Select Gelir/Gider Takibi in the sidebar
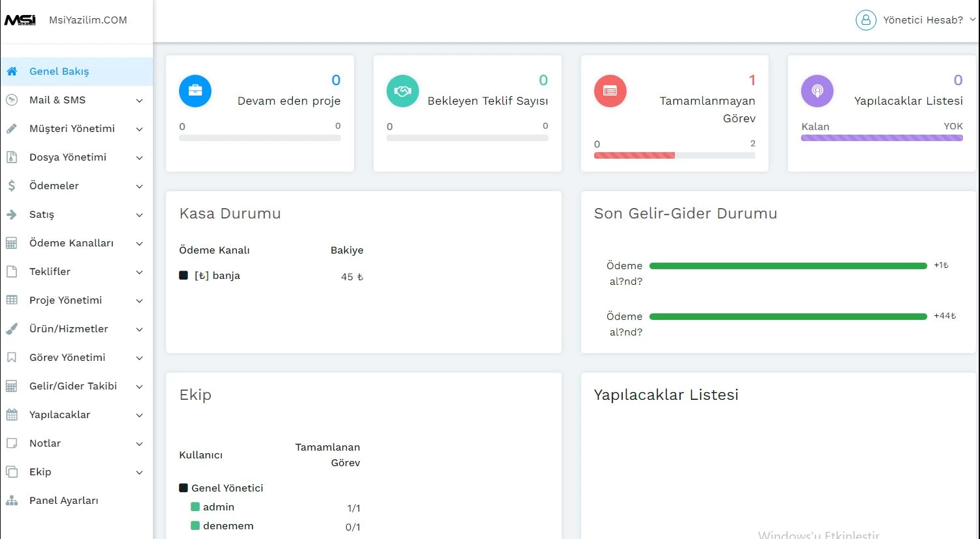 pos(73,386)
